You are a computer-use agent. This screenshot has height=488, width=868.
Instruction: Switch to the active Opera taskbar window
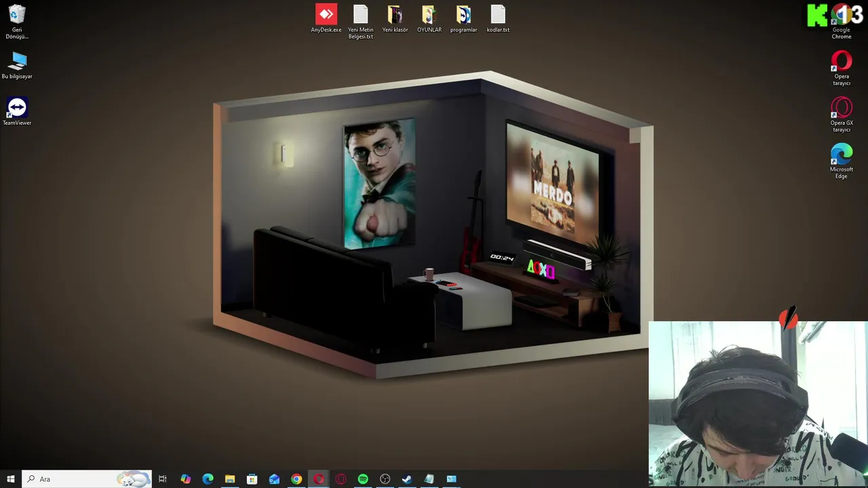point(319,479)
